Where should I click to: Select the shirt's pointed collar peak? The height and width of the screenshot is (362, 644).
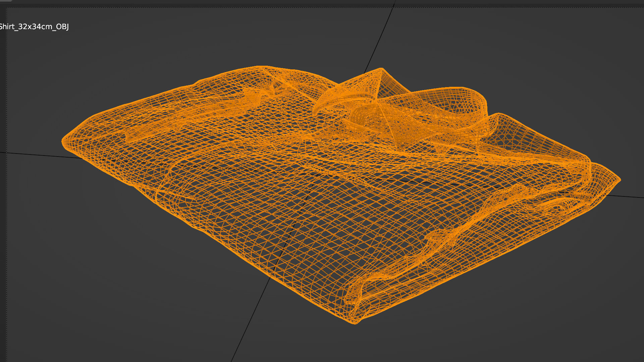tap(381, 69)
